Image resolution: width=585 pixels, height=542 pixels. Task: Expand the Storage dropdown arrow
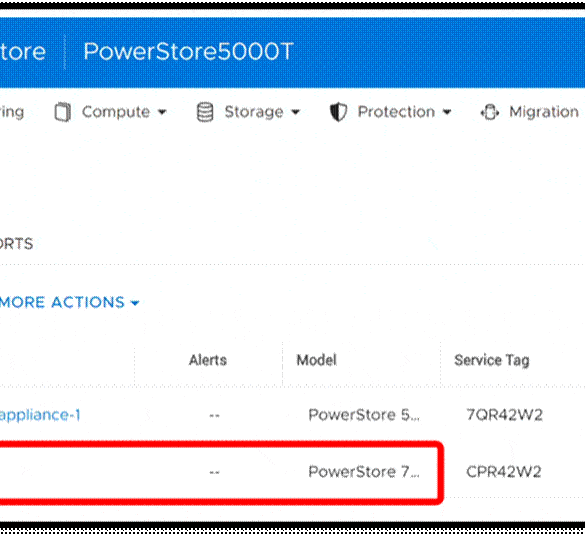[295, 112]
